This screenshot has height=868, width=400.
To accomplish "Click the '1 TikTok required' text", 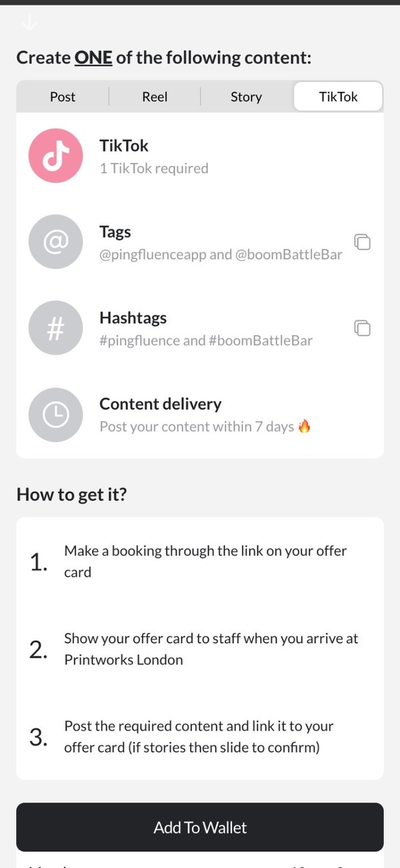I will point(153,168).
